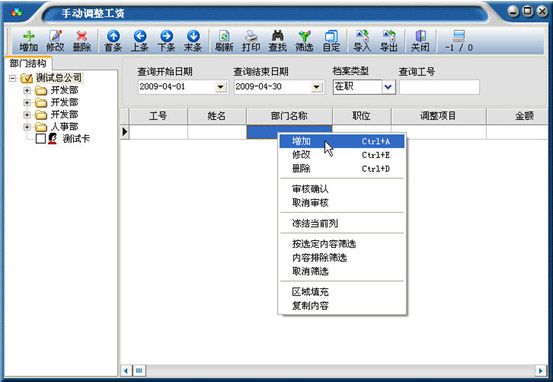Click the app logo in title bar
553x382 pixels.
click(x=17, y=13)
